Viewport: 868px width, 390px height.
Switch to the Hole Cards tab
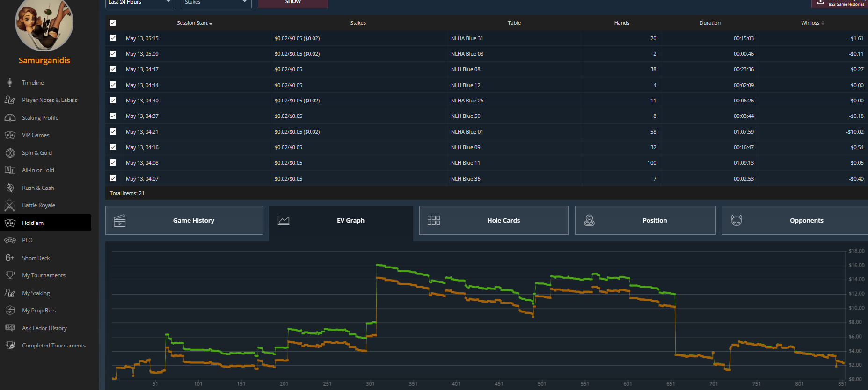click(494, 220)
